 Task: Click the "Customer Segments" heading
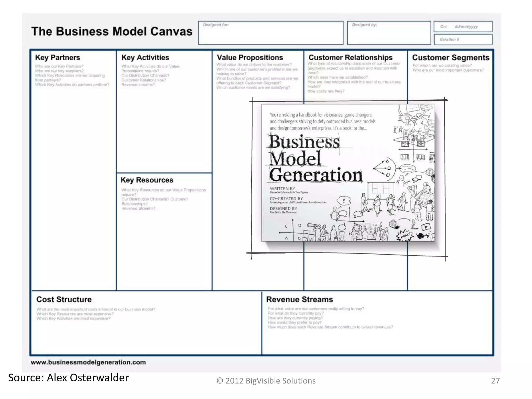pos(451,57)
